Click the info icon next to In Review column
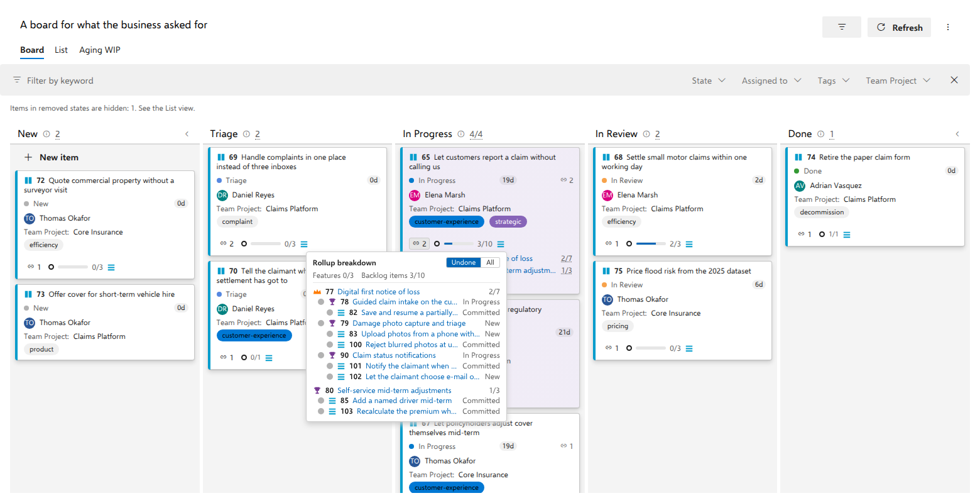 click(x=646, y=134)
